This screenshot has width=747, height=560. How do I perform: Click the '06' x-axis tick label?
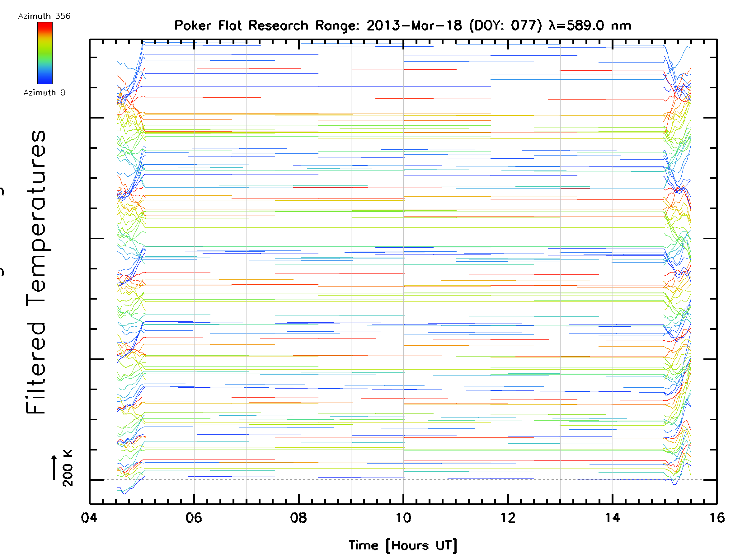[x=194, y=518]
